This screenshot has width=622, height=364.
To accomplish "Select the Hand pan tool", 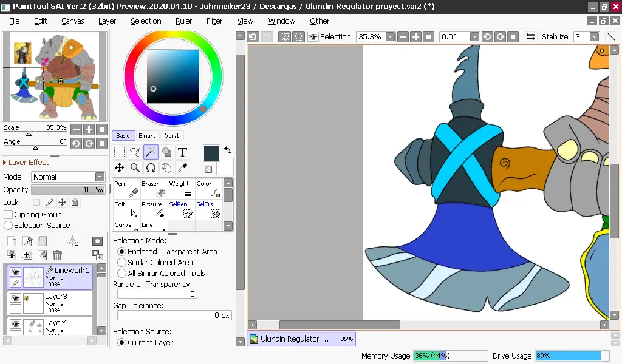I will click(x=166, y=168).
